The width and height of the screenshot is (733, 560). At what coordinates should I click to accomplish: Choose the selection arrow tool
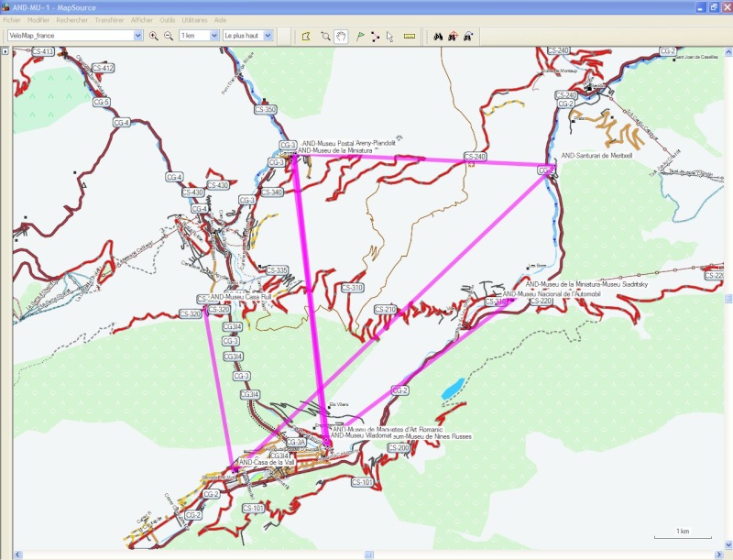pos(390,36)
